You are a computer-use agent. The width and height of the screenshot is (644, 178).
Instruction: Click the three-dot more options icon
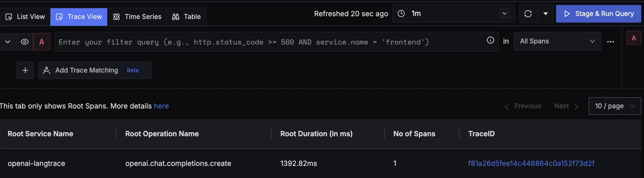[610, 42]
